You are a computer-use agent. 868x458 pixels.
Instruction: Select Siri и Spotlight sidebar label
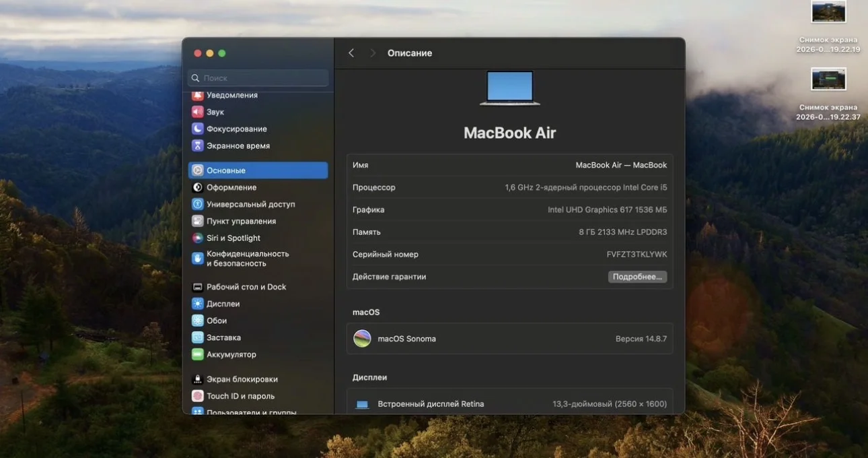tap(233, 238)
